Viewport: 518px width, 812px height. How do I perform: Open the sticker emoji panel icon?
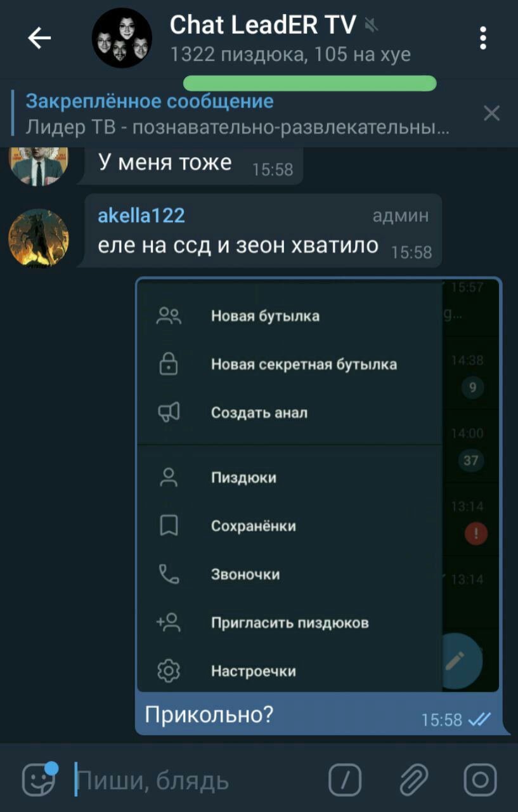(39, 779)
